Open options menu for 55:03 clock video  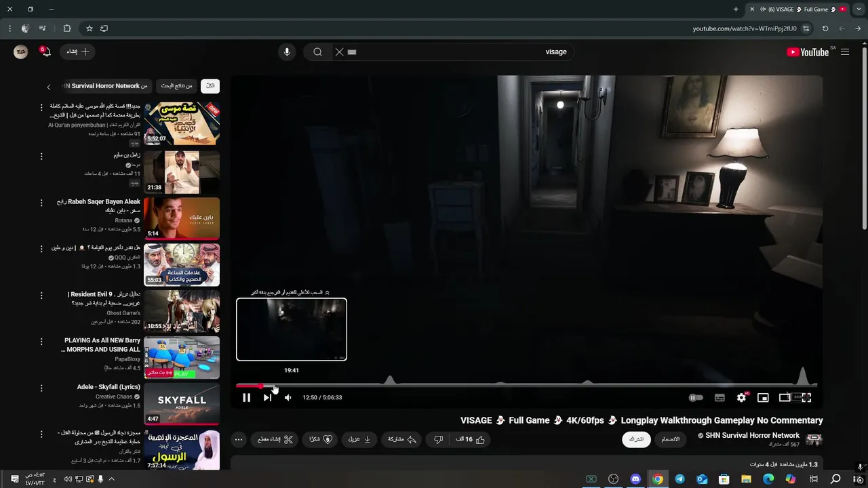click(41, 249)
